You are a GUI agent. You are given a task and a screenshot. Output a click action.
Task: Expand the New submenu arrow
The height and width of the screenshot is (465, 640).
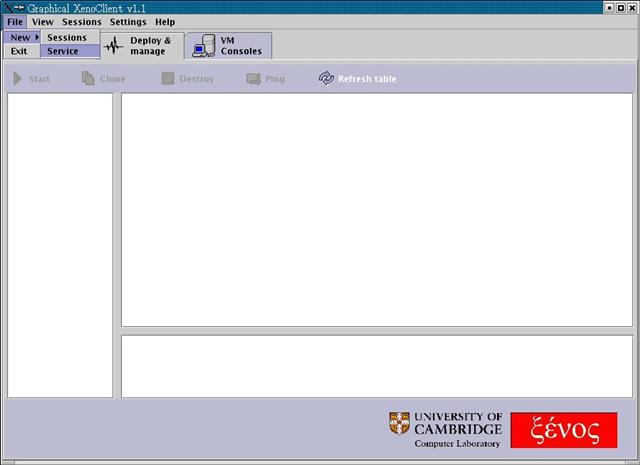coord(37,37)
